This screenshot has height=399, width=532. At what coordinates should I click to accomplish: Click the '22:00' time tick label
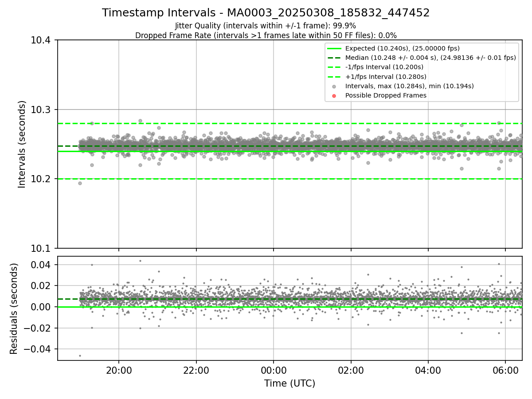(x=196, y=370)
